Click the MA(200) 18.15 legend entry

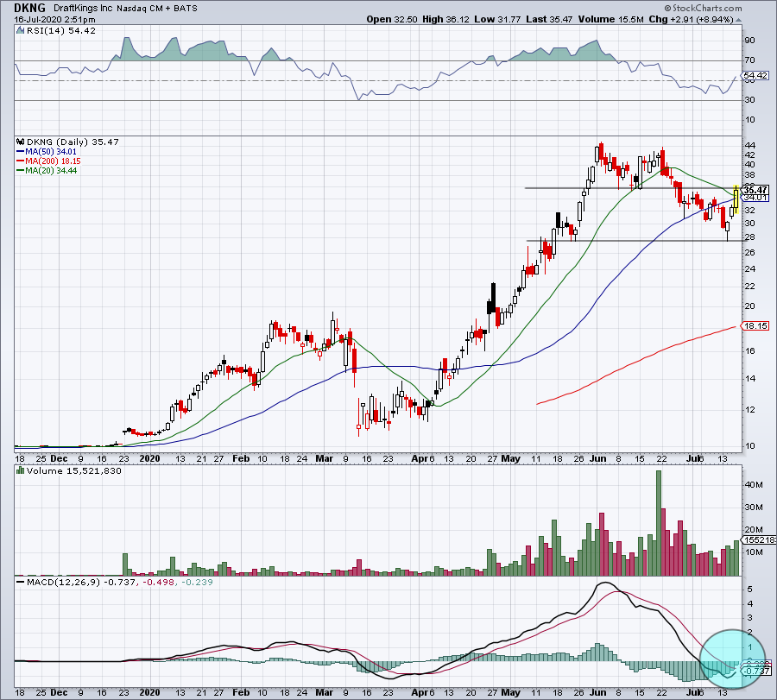[x=53, y=161]
